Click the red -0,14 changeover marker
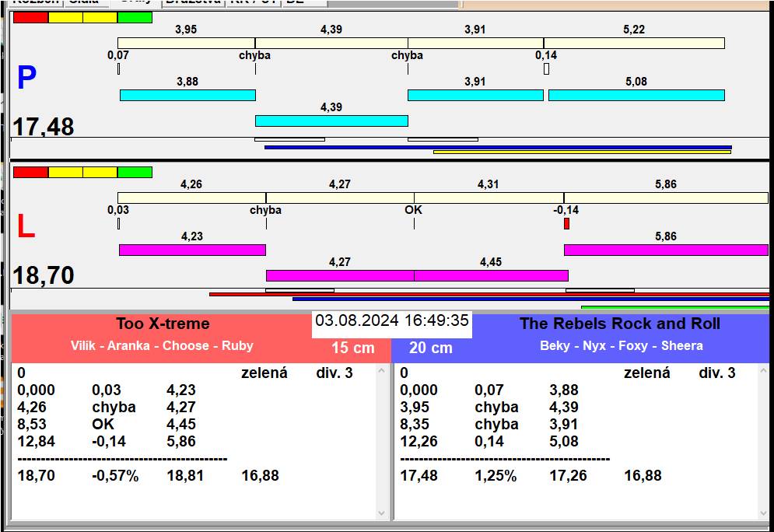Screen dimensions: 774x532 click(566, 224)
